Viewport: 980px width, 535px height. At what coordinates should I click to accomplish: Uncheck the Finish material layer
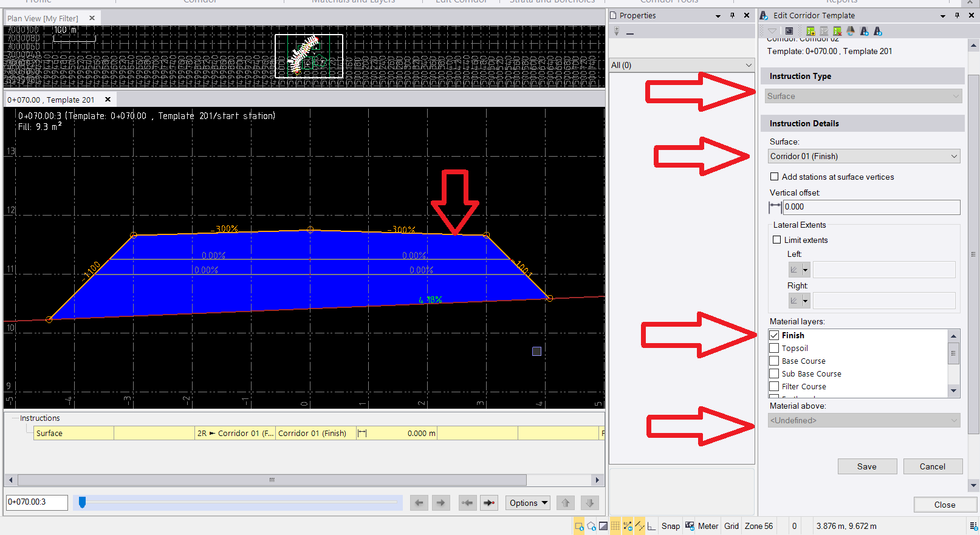[x=774, y=335]
